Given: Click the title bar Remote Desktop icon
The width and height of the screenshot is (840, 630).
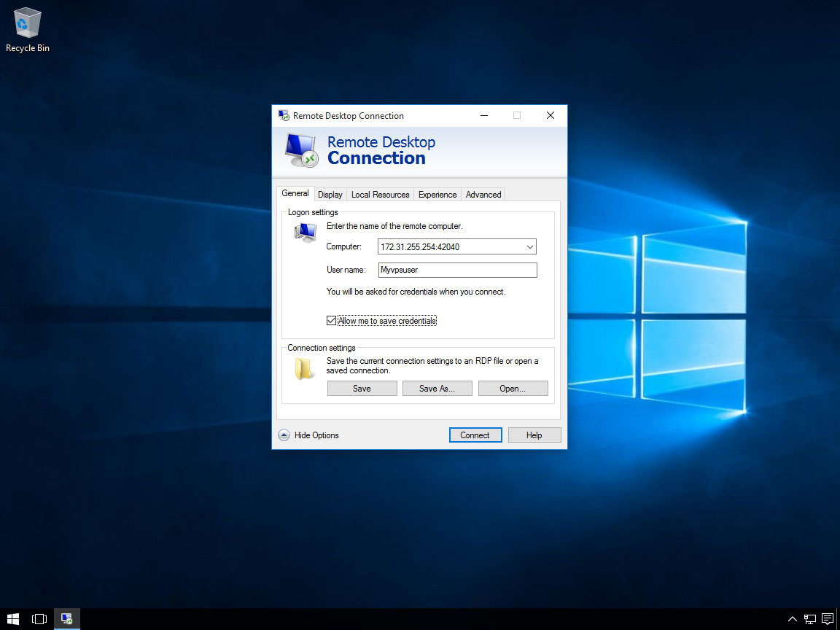Looking at the screenshot, I should (x=283, y=115).
